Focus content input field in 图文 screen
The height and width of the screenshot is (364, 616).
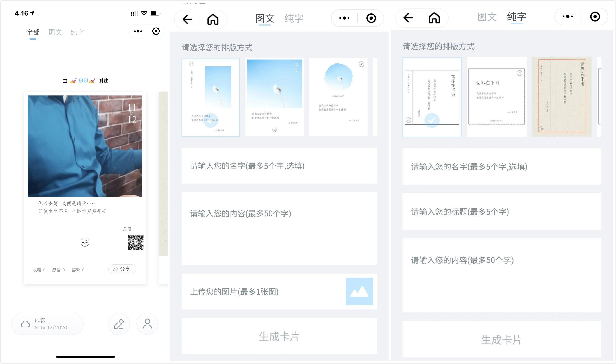[x=279, y=228]
